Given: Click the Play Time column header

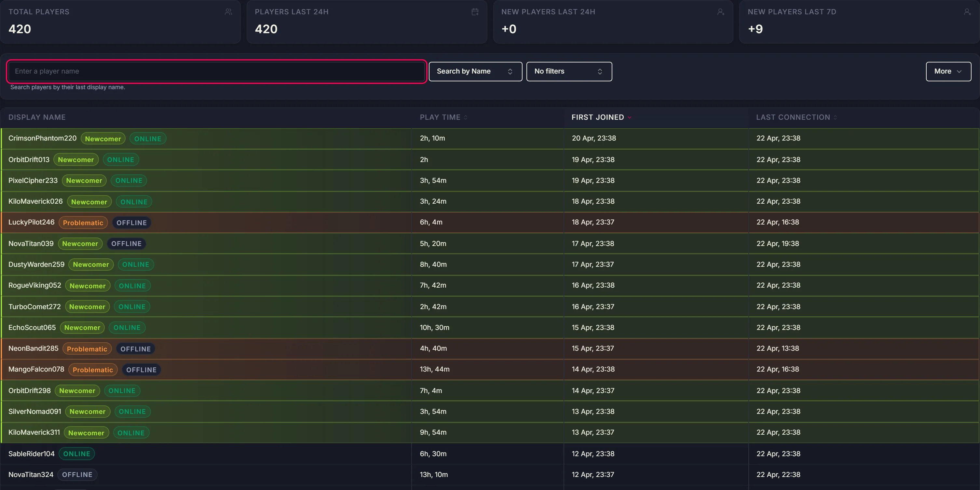Looking at the screenshot, I should [x=440, y=117].
